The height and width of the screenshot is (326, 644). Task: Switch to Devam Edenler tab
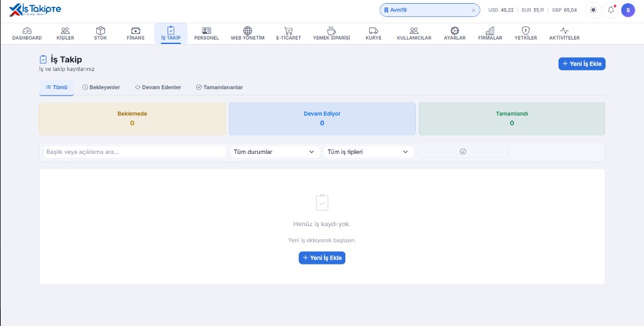pyautogui.click(x=158, y=87)
